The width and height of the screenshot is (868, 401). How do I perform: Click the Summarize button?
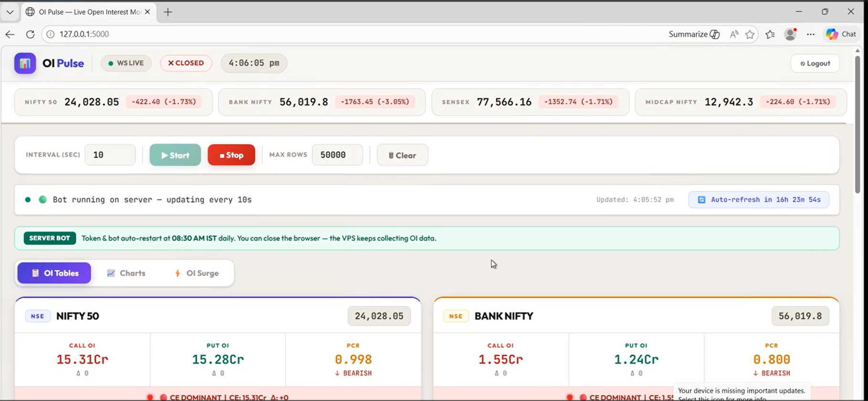pos(694,34)
